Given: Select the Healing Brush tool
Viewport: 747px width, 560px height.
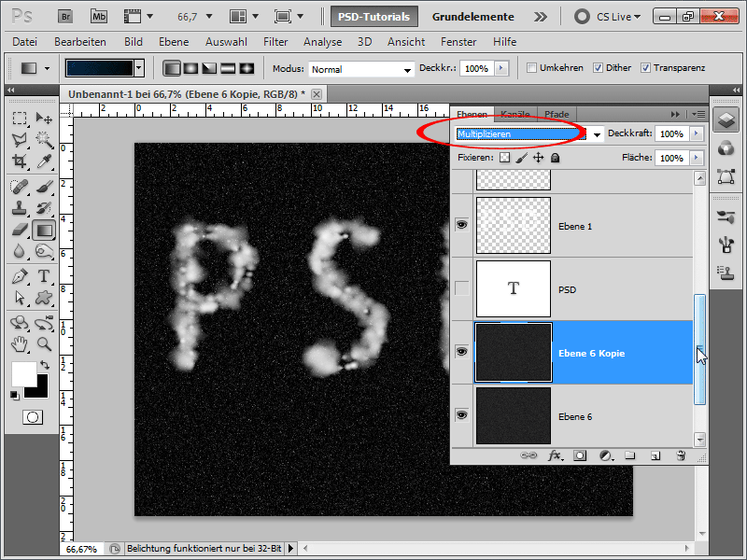Looking at the screenshot, I should [x=20, y=186].
